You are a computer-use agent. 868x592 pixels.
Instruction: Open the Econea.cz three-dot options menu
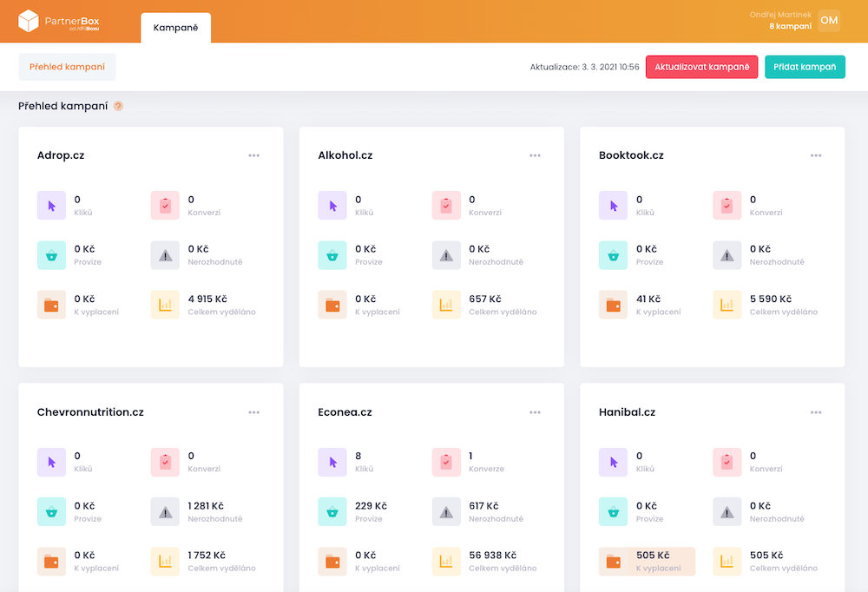[536, 412]
